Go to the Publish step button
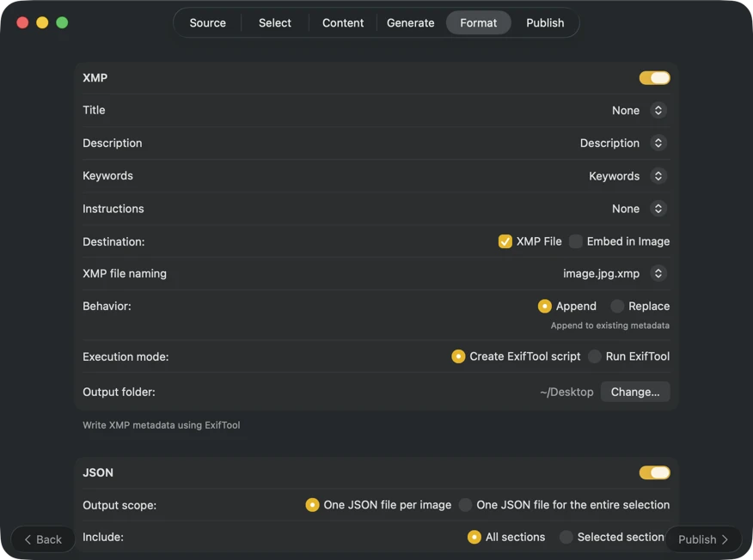 click(703, 539)
